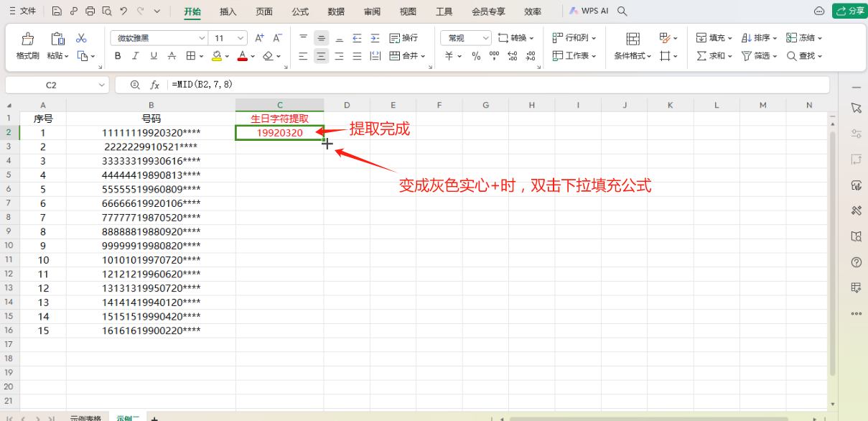
Task: Click the WPS AI button
Action: [x=589, y=11]
